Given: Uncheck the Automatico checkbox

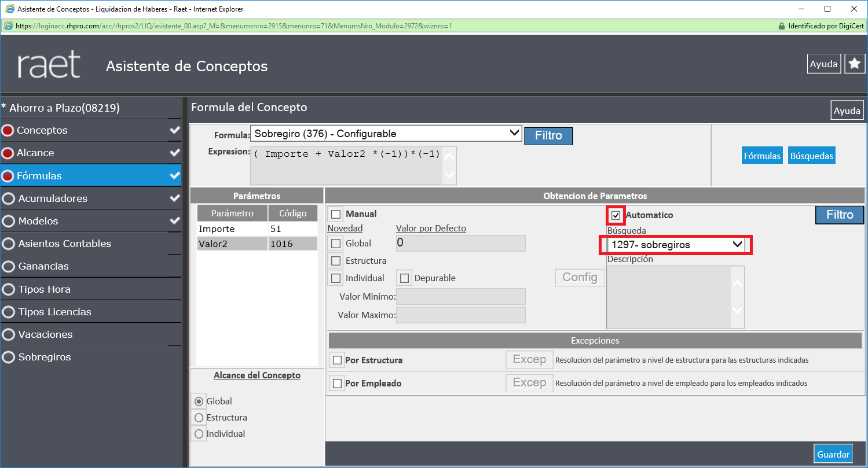Looking at the screenshot, I should [x=616, y=215].
